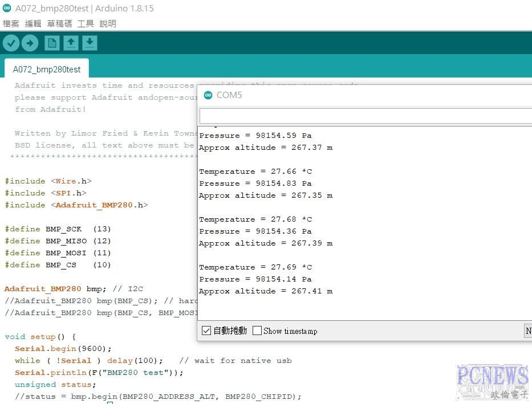Click the serial monitor send input field
This screenshot has height=404, width=532.
click(x=366, y=116)
